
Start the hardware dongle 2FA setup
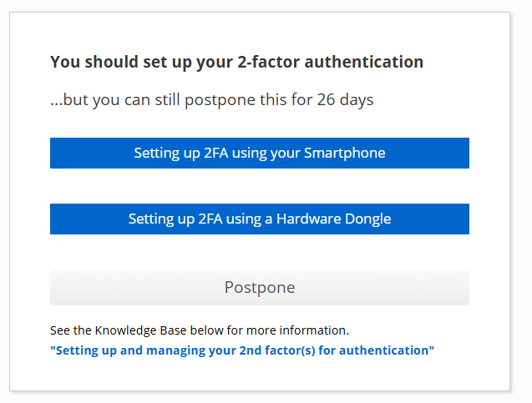coord(259,219)
